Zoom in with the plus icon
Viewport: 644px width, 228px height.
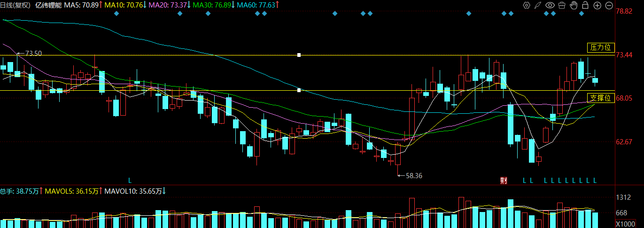click(x=597, y=5)
